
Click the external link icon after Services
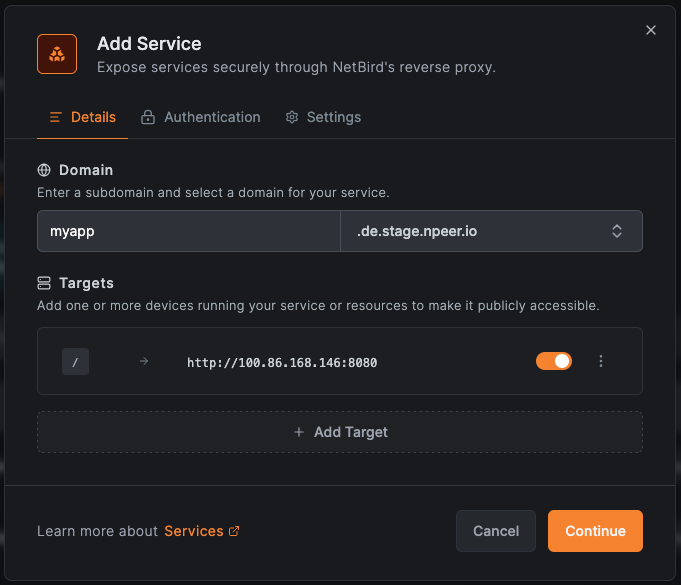coord(235,531)
